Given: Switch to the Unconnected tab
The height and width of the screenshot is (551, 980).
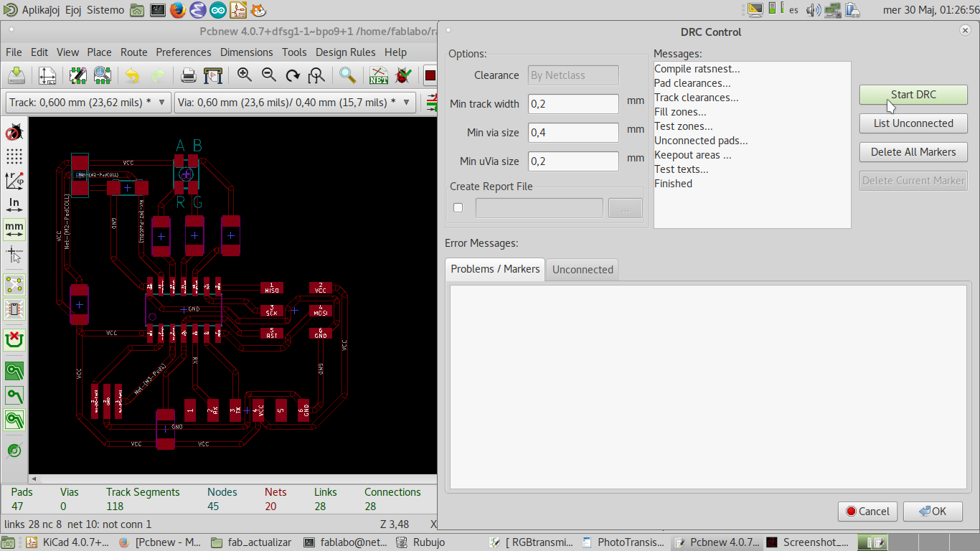Looking at the screenshot, I should (x=583, y=270).
